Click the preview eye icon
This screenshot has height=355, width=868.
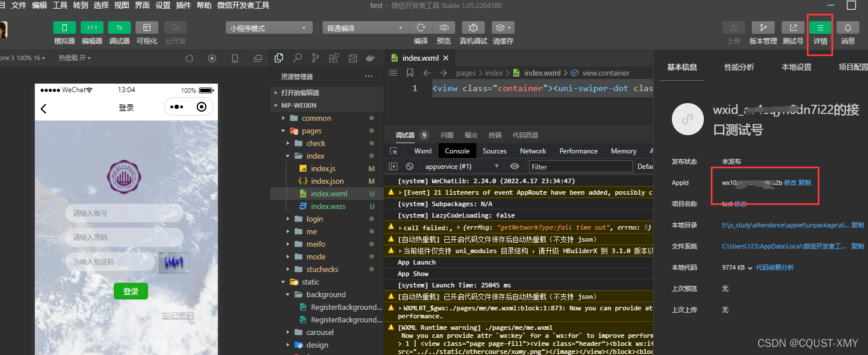pos(444,27)
